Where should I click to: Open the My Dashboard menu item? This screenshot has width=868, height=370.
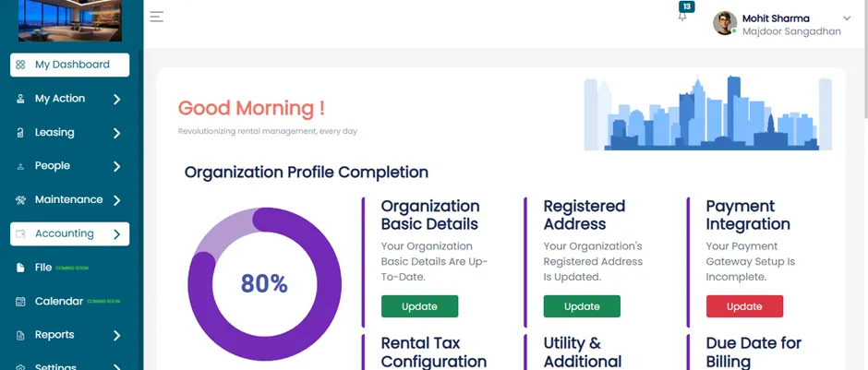[x=70, y=65]
